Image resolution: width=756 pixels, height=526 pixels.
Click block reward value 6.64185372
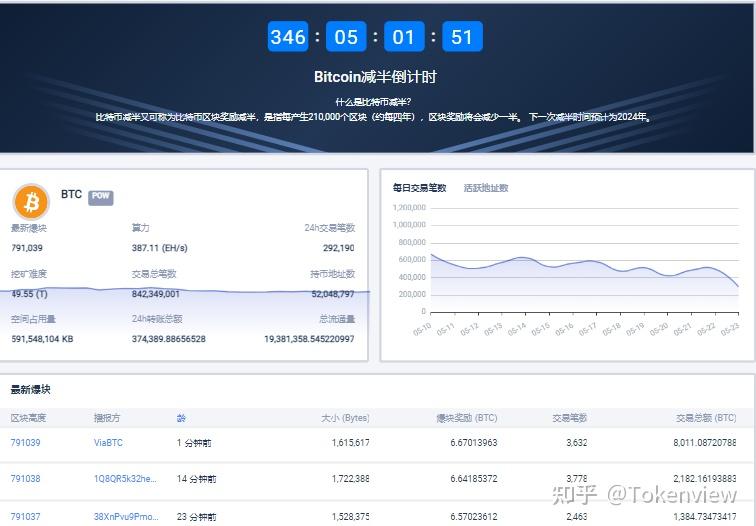pyautogui.click(x=473, y=479)
